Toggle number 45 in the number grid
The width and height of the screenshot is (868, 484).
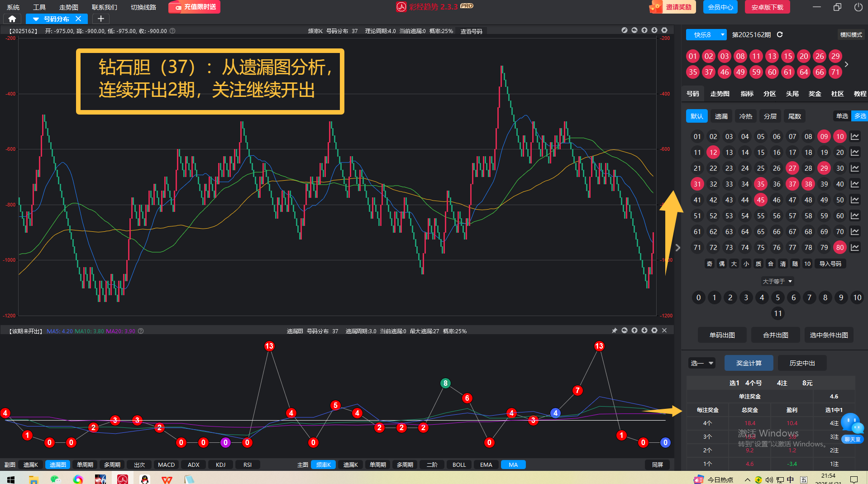click(x=761, y=200)
